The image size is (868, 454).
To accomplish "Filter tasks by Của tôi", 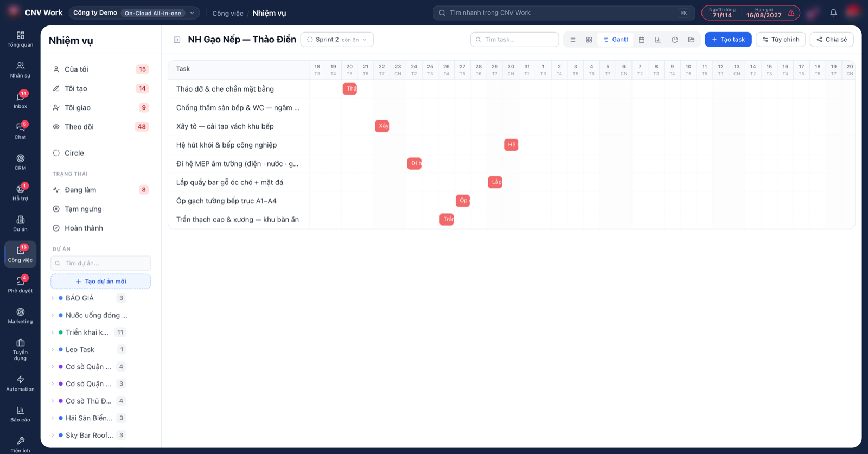I will tap(100, 69).
